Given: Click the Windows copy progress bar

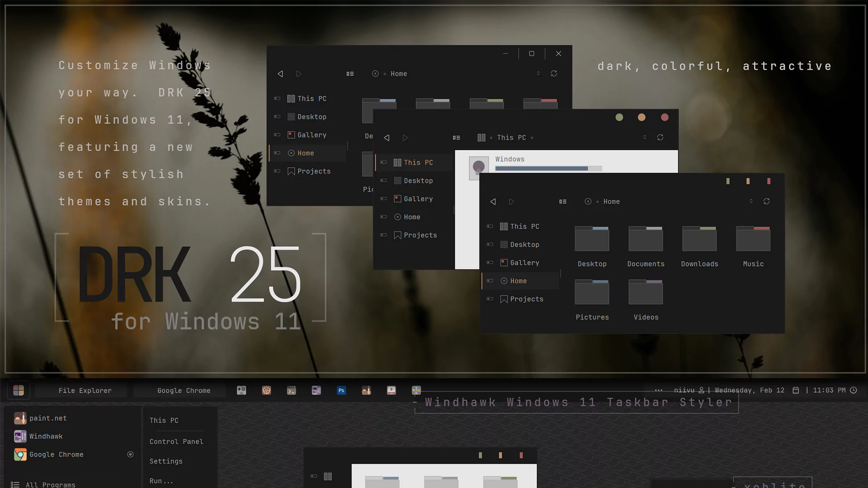Looking at the screenshot, I should (x=548, y=168).
